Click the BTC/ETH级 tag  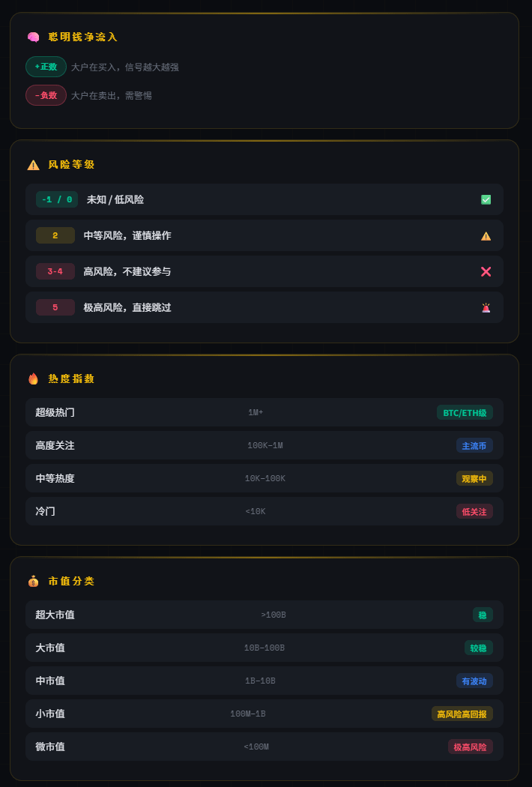coord(465,412)
